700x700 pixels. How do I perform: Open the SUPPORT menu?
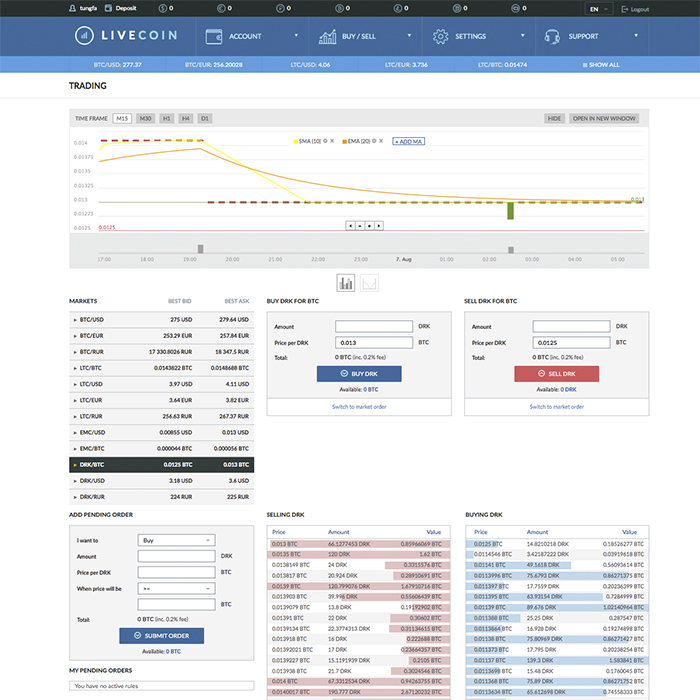pyautogui.click(x=592, y=36)
